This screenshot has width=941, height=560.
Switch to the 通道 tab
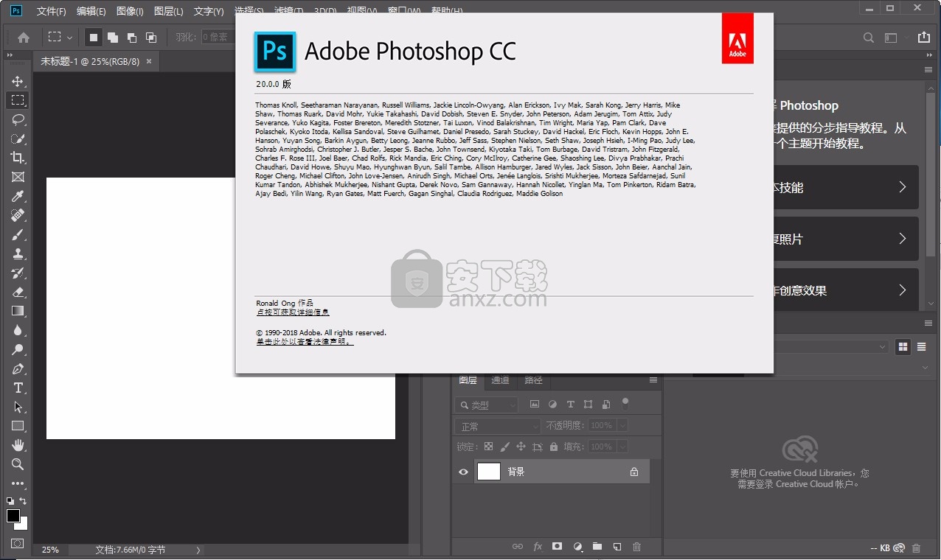tap(500, 380)
